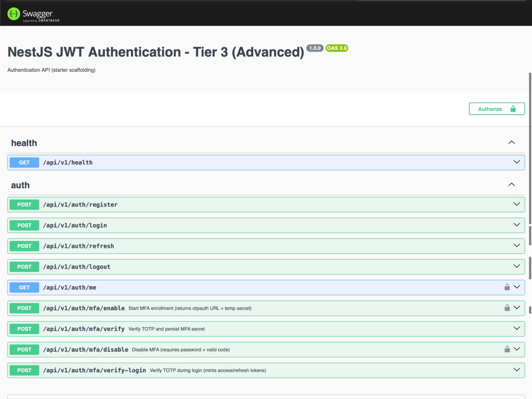Click the 1.0.0 version badge
532x399 pixels.
click(x=315, y=48)
